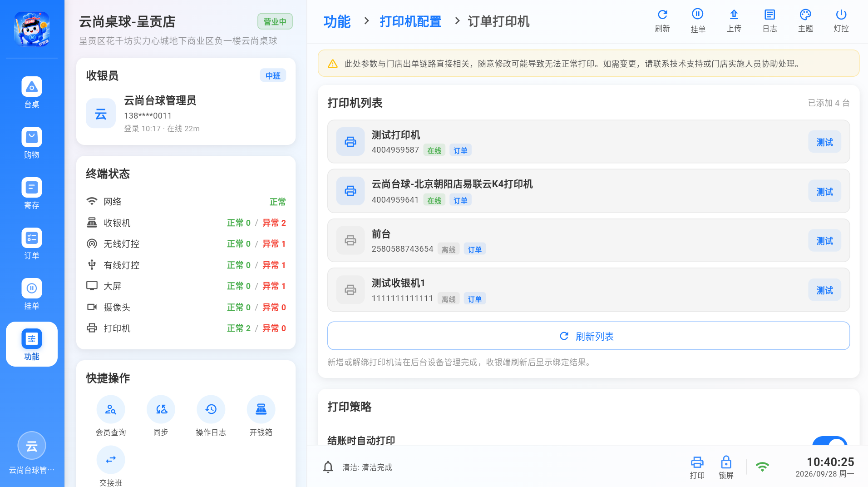868x487 pixels.
Task: Click 测试 for 云尚台球-北京朝阳店易联云K4打印机
Action: pyautogui.click(x=824, y=192)
